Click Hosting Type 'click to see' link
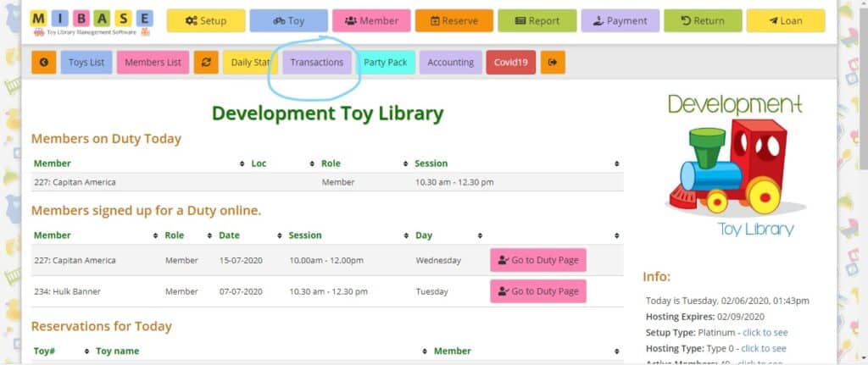Image resolution: width=868 pixels, height=365 pixels. pyautogui.click(x=764, y=348)
